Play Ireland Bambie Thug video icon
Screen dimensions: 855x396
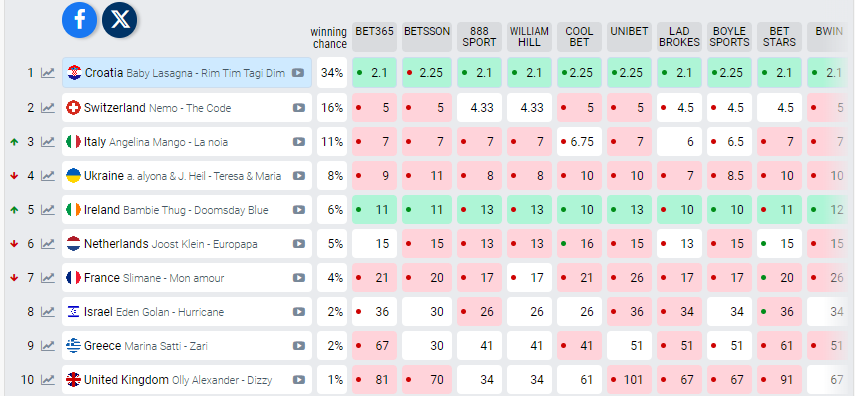pyautogui.click(x=298, y=209)
